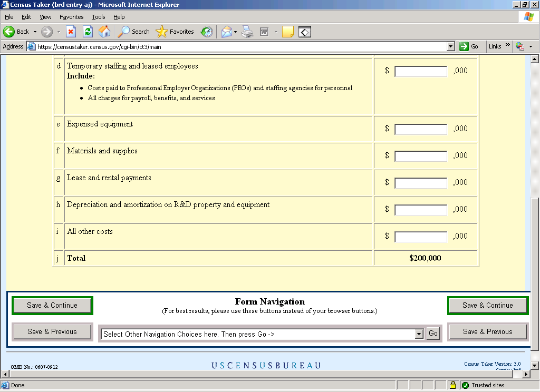Click OMB No.: 0607-0912 text
540x392 pixels.
[x=34, y=367]
